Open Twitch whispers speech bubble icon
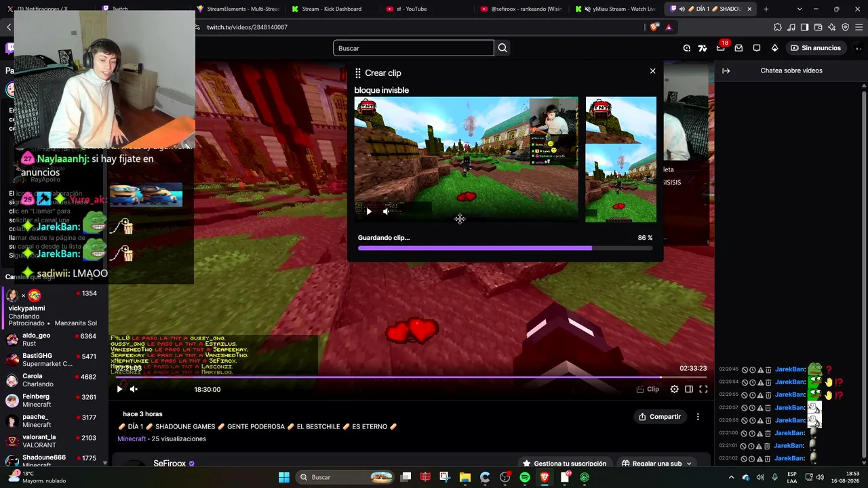 (x=757, y=48)
